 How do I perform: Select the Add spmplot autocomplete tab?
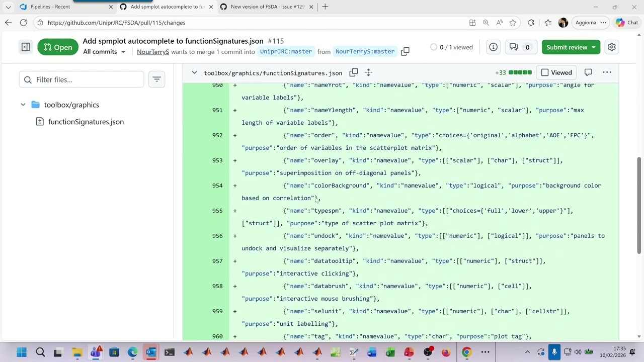point(167,7)
